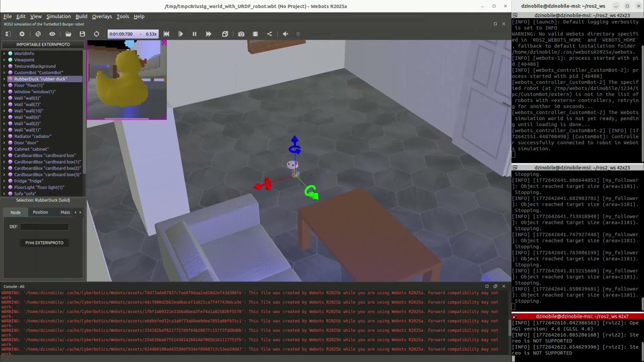
Task: Click the rubber duck camera overlay image
Action: point(126,80)
